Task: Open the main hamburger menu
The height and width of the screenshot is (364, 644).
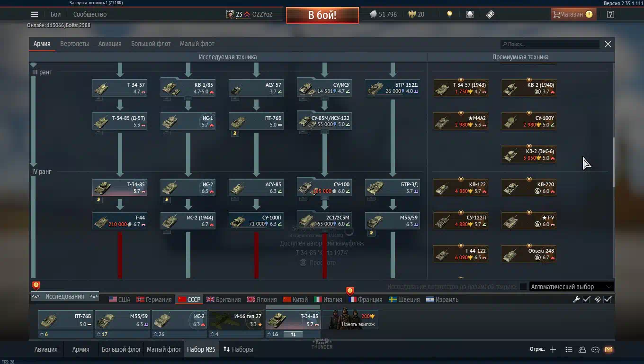Action: tap(34, 14)
